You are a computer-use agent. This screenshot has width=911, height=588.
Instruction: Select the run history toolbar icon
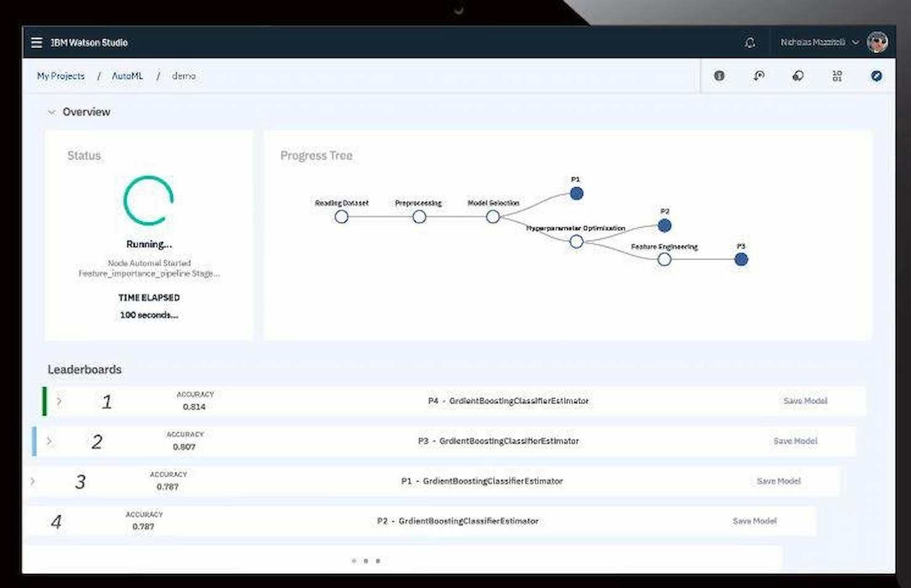pos(758,76)
